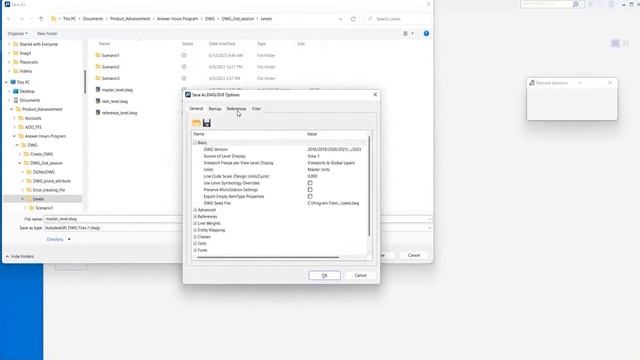Click Hide Folders in Save As dialog
This screenshot has height=360, width=640.
tap(20, 256)
